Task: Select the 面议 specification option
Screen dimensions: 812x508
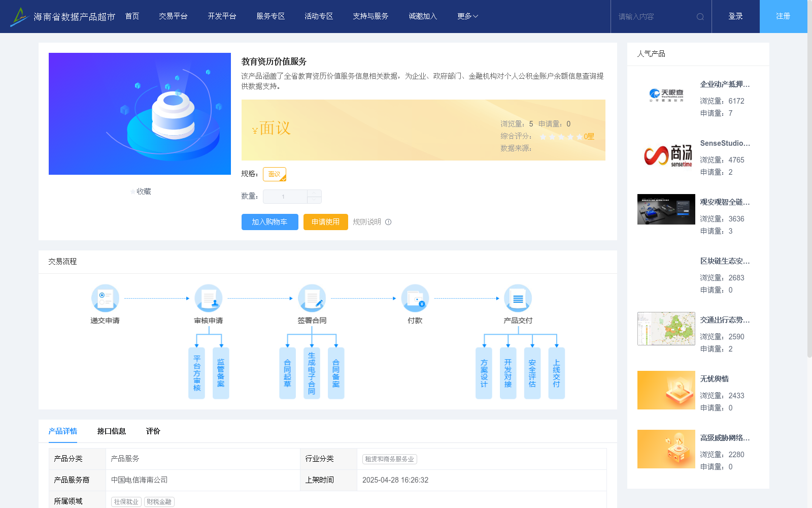Action: point(275,174)
